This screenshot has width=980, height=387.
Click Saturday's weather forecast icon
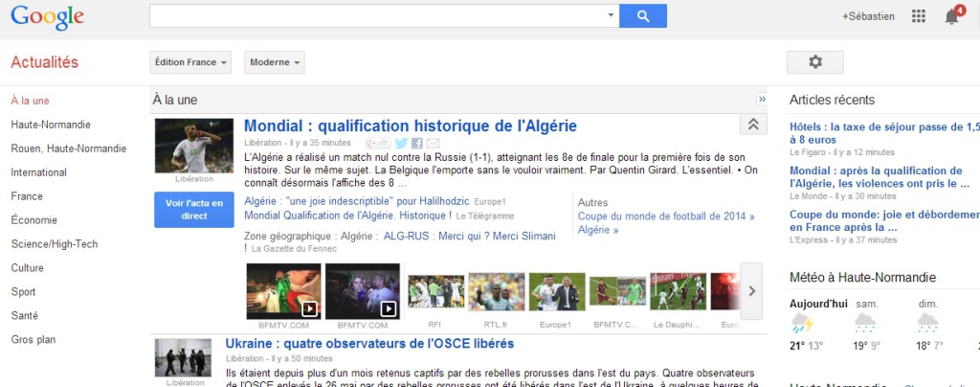[864, 323]
